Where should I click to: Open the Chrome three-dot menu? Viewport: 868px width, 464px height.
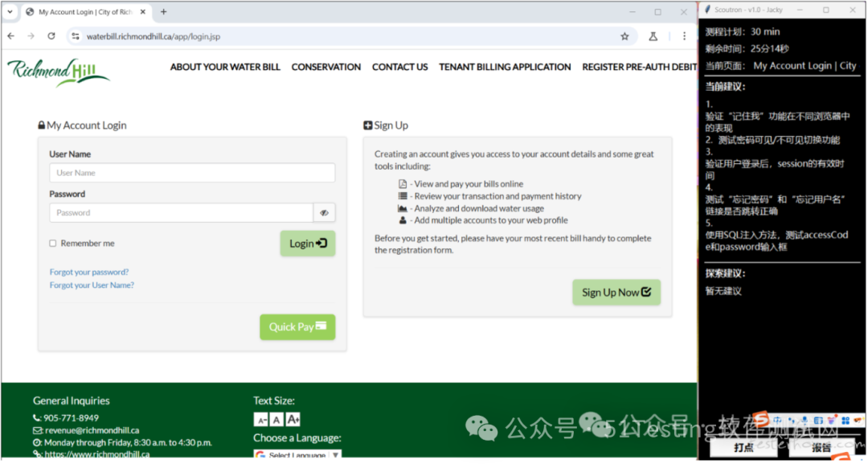click(684, 36)
